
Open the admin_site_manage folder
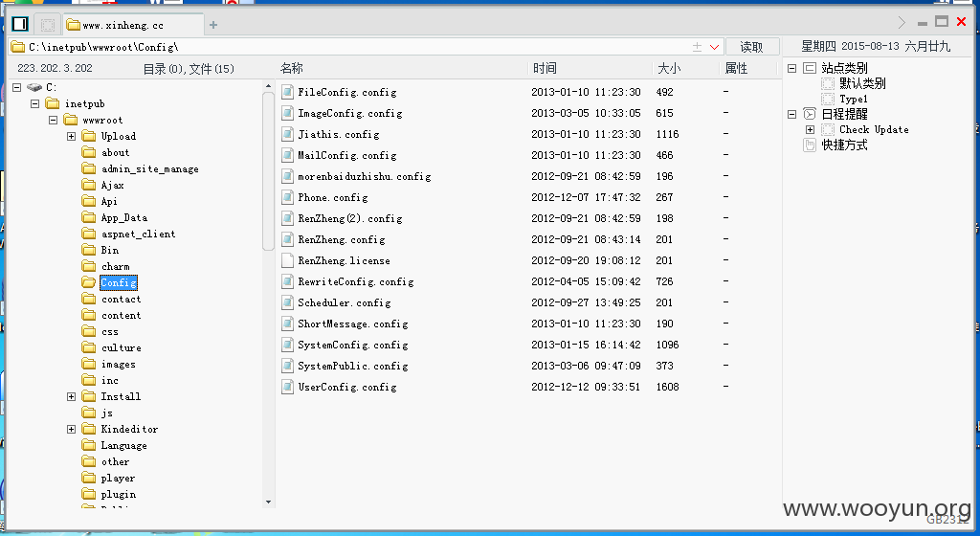150,168
